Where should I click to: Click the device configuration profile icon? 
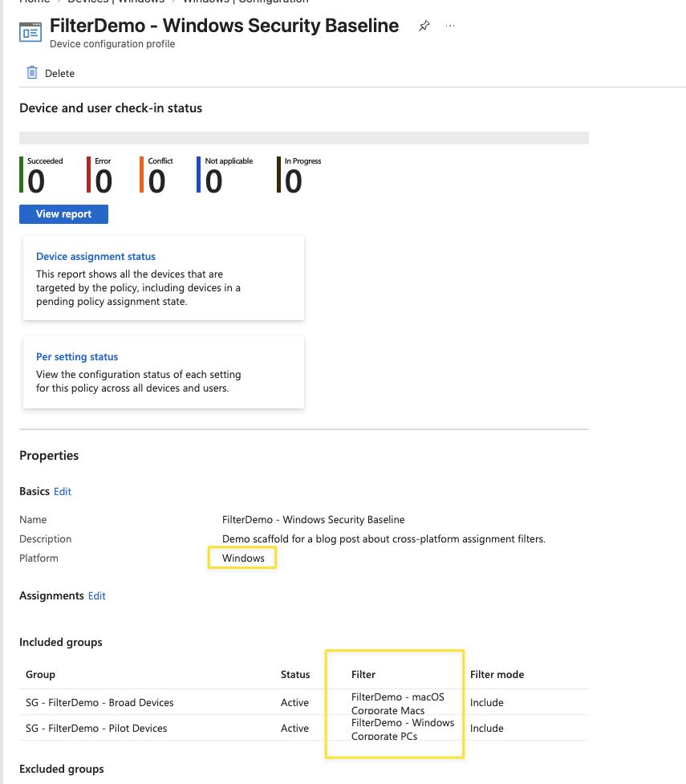point(30,33)
